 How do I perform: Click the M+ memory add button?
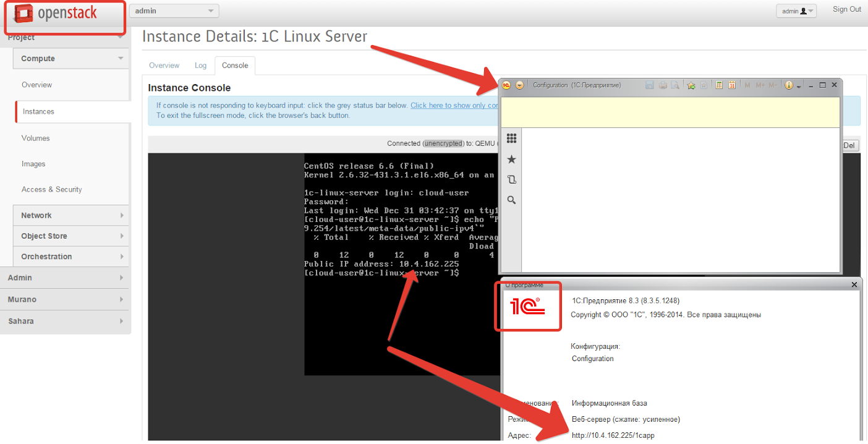[x=760, y=85]
